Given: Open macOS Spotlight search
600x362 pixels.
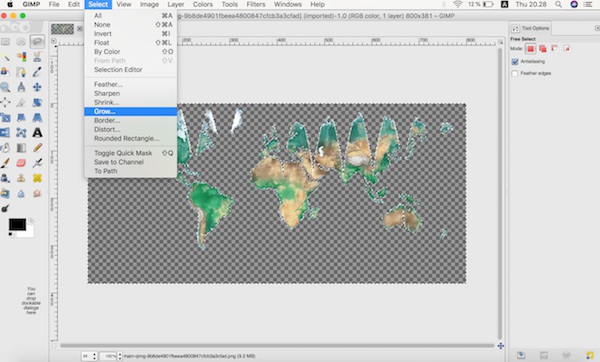Looking at the screenshot, I should (x=558, y=5).
